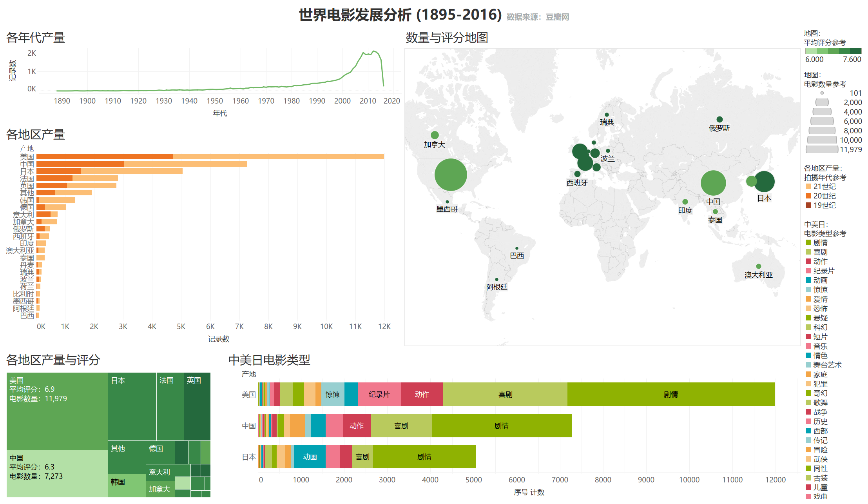Click the 阿根廷 dot on the map

(x=497, y=280)
